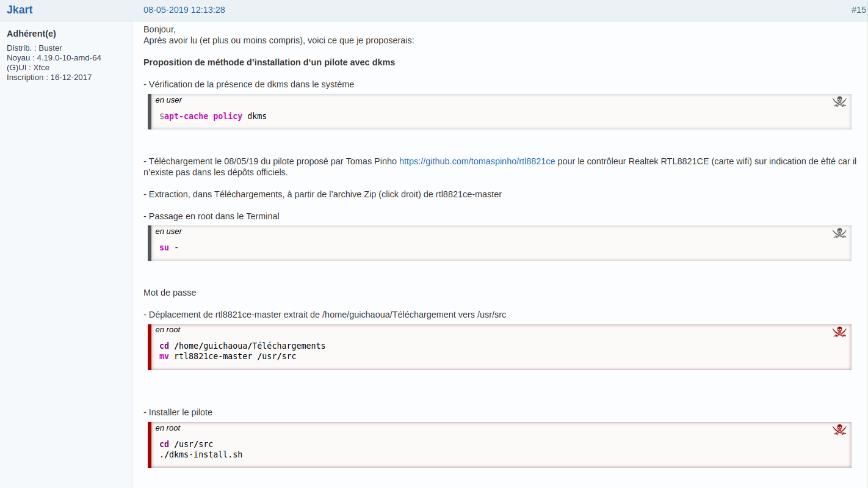This screenshot has width=868, height=488.
Task: Click the 'su -' command text
Action: (x=168, y=247)
